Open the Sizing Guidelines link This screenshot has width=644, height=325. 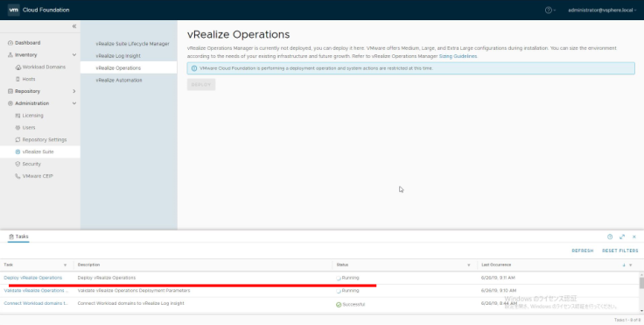[458, 56]
